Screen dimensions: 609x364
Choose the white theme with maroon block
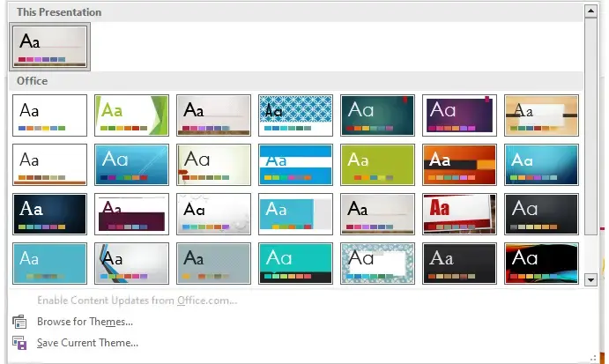tap(131, 214)
